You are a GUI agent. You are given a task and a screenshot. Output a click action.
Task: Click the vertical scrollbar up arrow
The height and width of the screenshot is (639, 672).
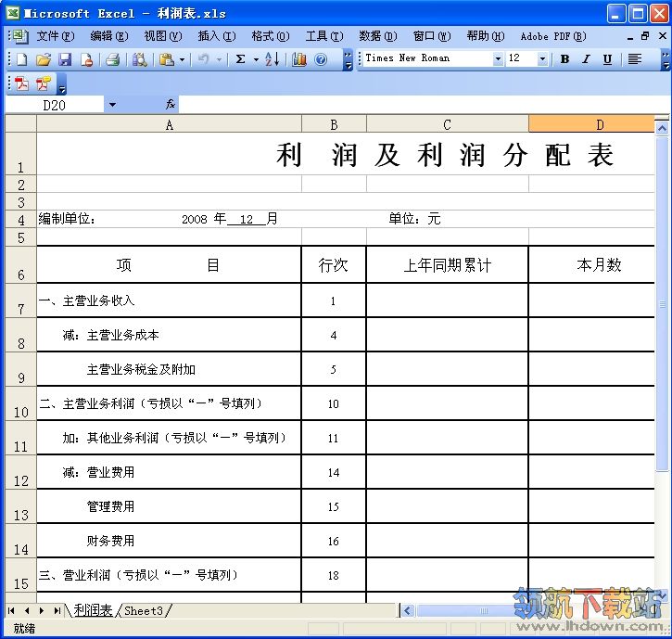(662, 127)
